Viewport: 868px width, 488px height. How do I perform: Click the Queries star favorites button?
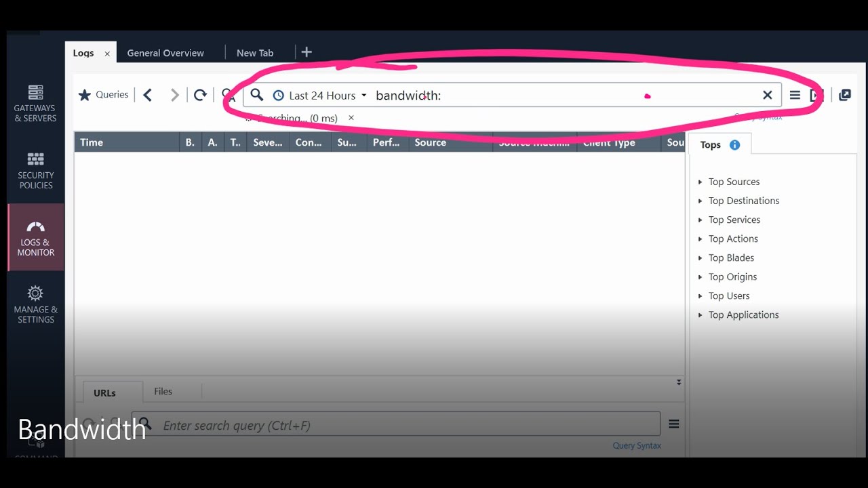(103, 95)
